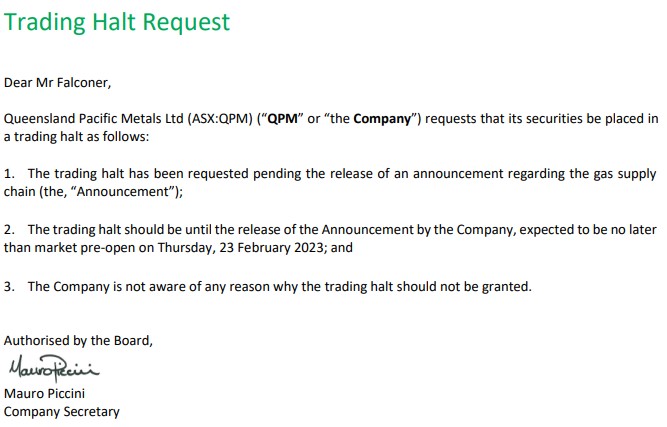Click the salutation Dear Mr Falconer
The width and height of the screenshot is (667, 427).
tap(57, 83)
